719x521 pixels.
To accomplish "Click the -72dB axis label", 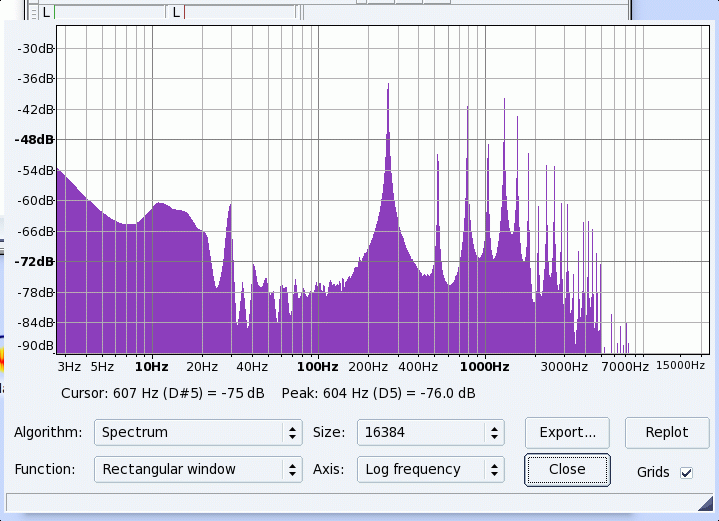I will pos(34,262).
